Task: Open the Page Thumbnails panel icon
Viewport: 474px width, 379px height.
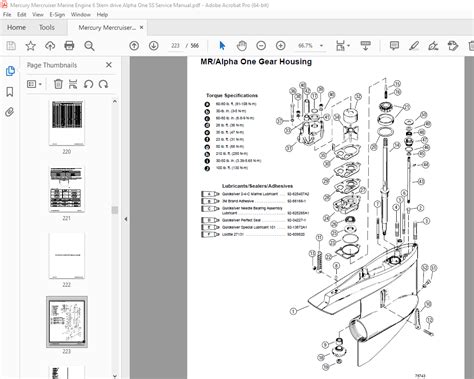Action: tap(10, 71)
